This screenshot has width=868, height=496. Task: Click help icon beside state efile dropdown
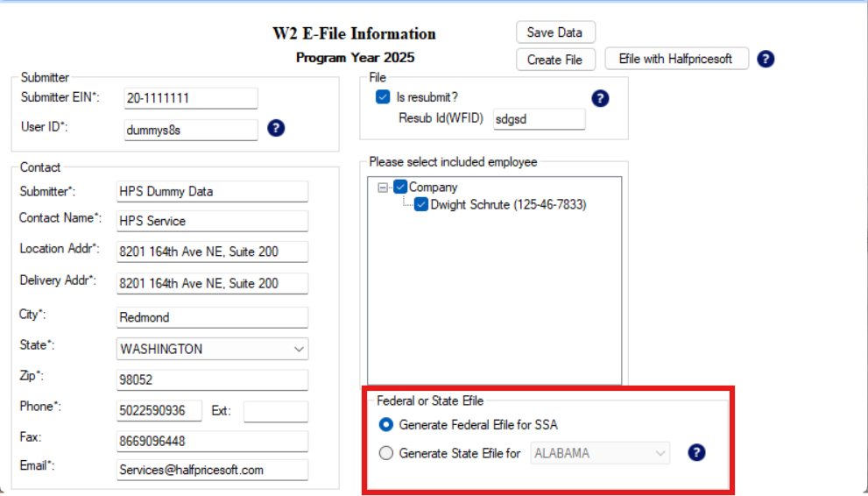click(696, 453)
